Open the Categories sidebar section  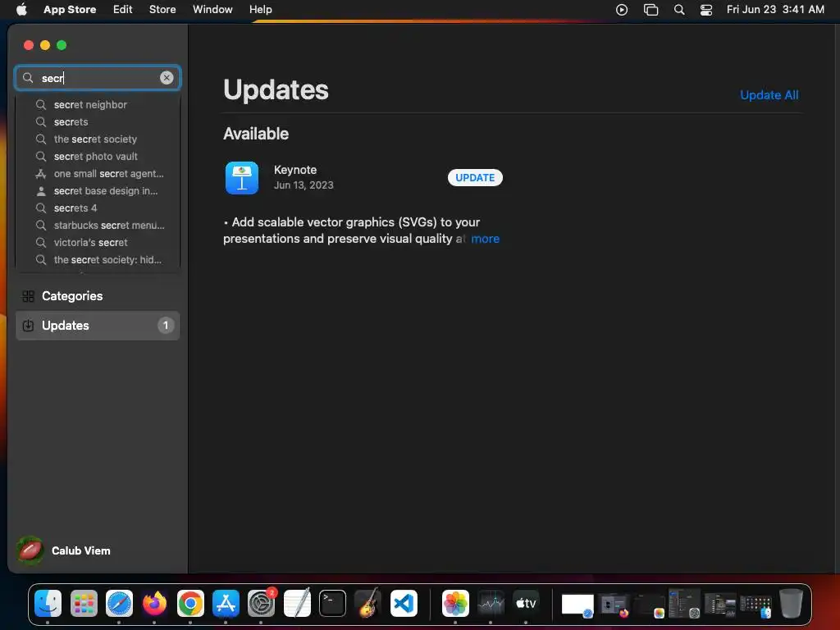98,295
